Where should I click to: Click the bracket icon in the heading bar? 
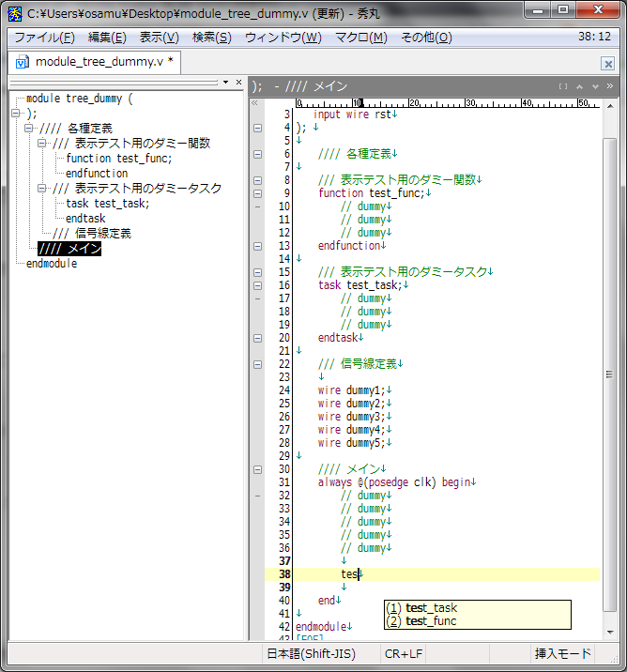pos(563,86)
